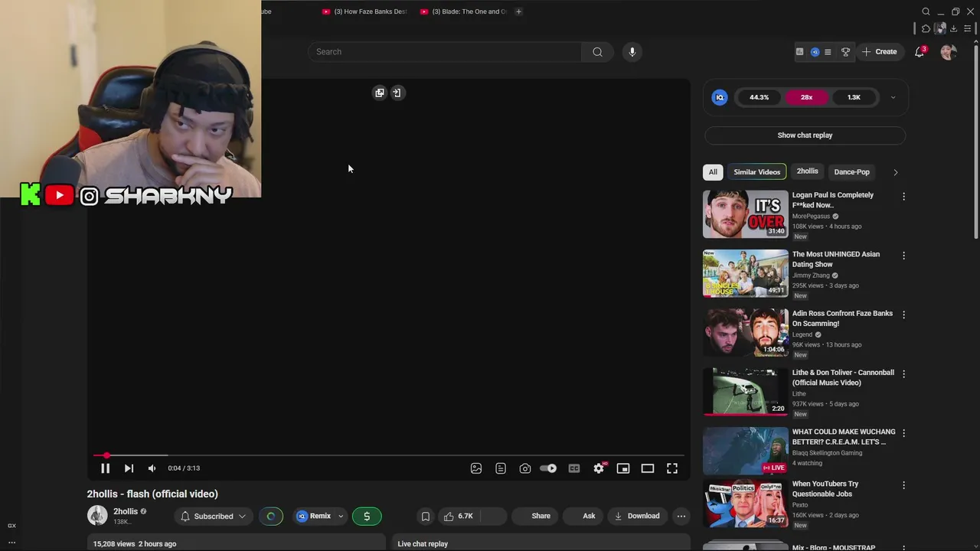This screenshot has width=980, height=551.
Task: Toggle closed captions CC
Action: (574, 468)
